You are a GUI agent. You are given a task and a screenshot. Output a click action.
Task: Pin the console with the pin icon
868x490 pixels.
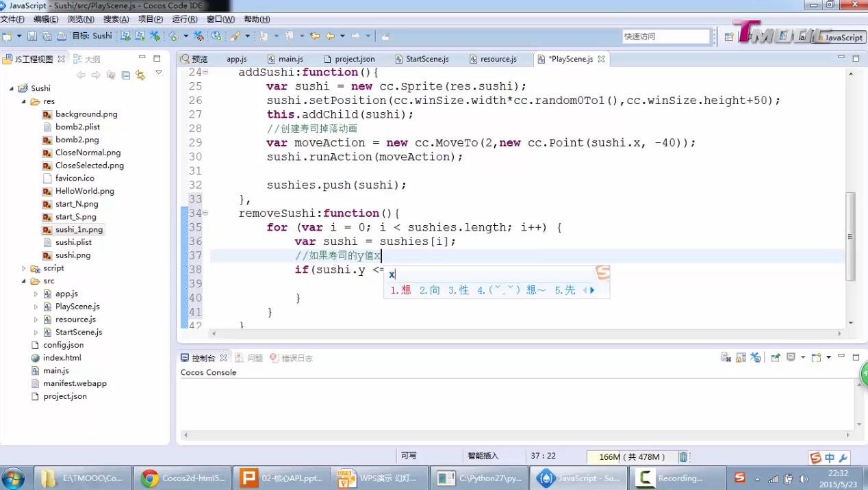(x=776, y=357)
